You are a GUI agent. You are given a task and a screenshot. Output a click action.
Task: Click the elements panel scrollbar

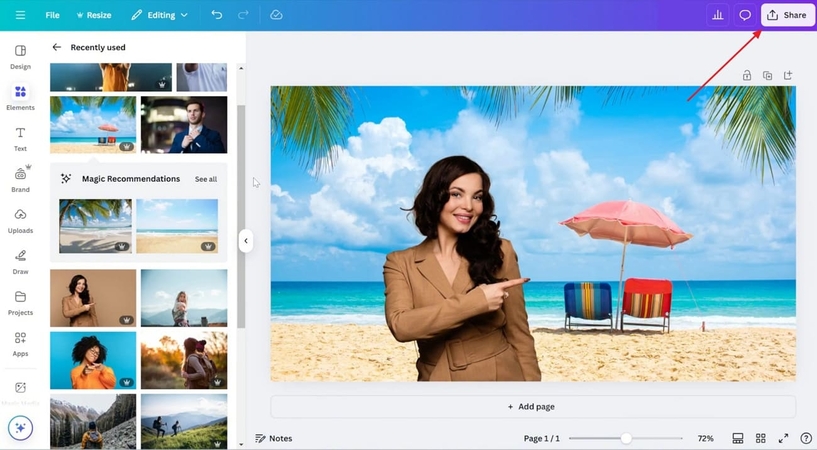[241, 216]
